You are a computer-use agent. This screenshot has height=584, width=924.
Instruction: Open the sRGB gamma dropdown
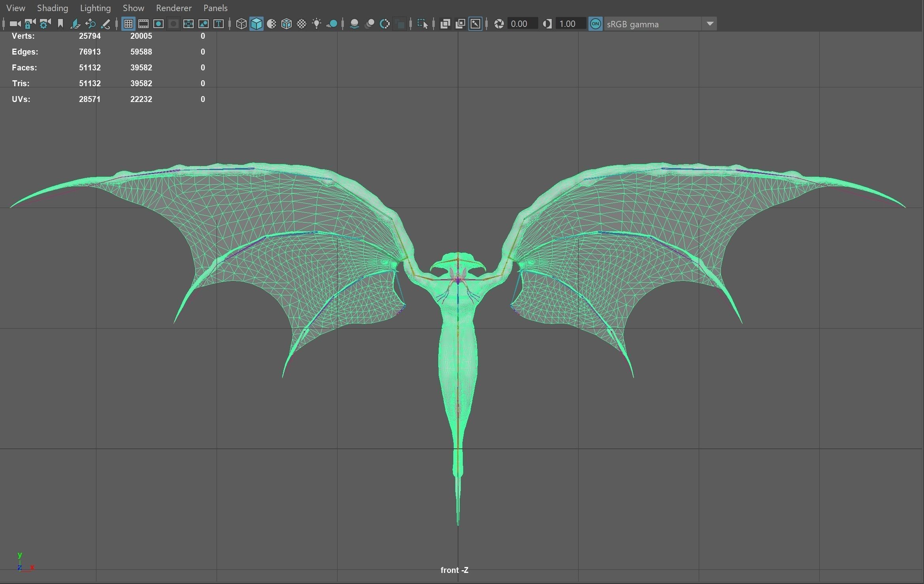(x=660, y=24)
